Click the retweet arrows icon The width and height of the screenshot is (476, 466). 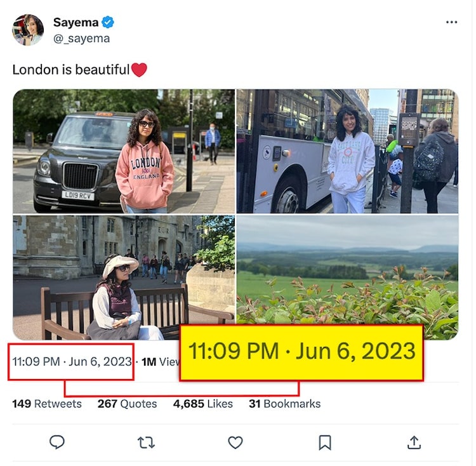point(146,442)
